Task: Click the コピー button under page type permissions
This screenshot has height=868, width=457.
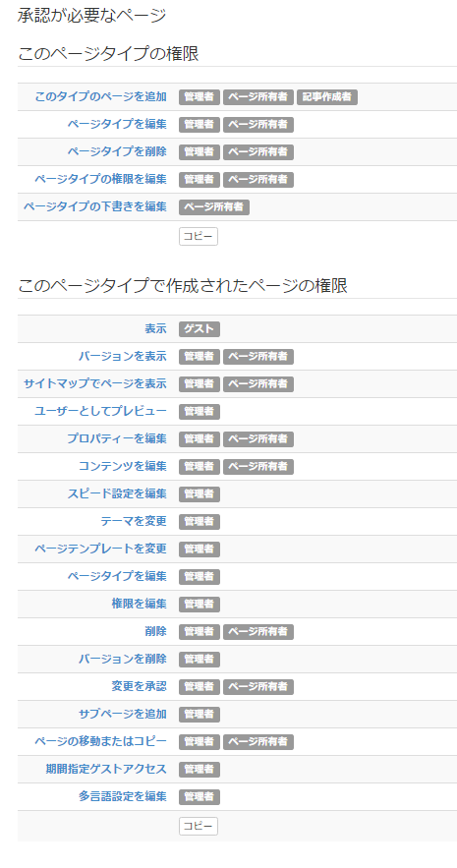Action: [x=199, y=236]
